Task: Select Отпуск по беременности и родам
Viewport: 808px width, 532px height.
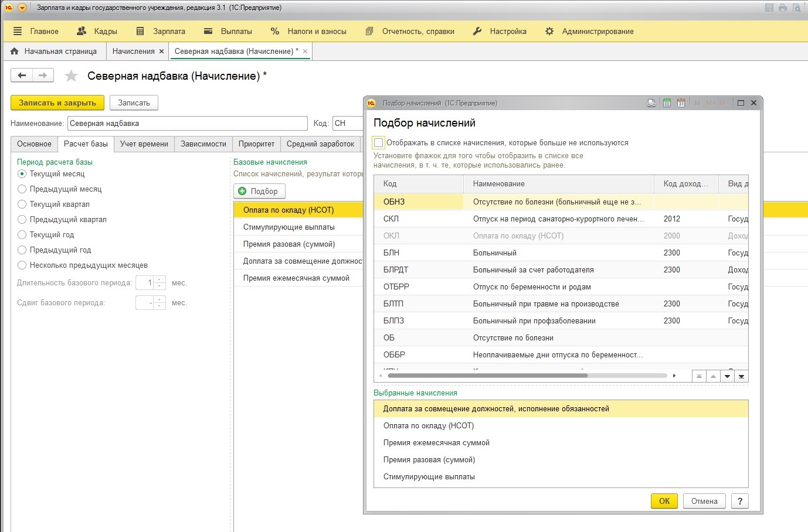Action: [x=561, y=287]
